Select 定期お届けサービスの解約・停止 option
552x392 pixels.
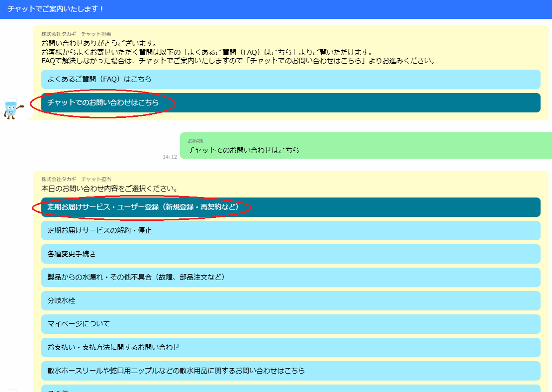[290, 230]
